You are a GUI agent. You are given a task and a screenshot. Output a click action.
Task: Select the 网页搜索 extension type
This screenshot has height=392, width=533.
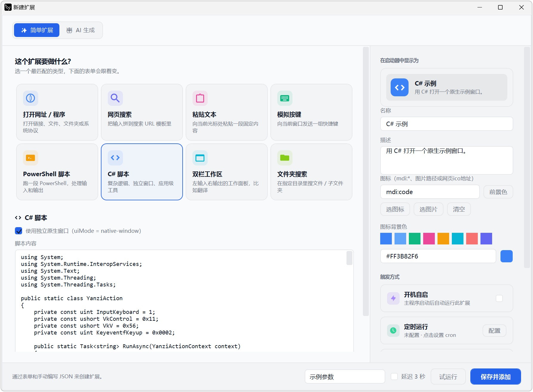pyautogui.click(x=142, y=112)
